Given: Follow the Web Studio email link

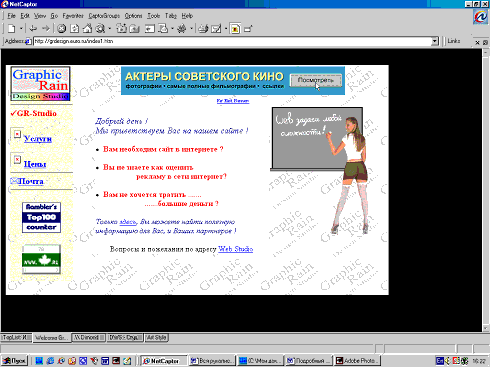Looking at the screenshot, I should coord(235,249).
